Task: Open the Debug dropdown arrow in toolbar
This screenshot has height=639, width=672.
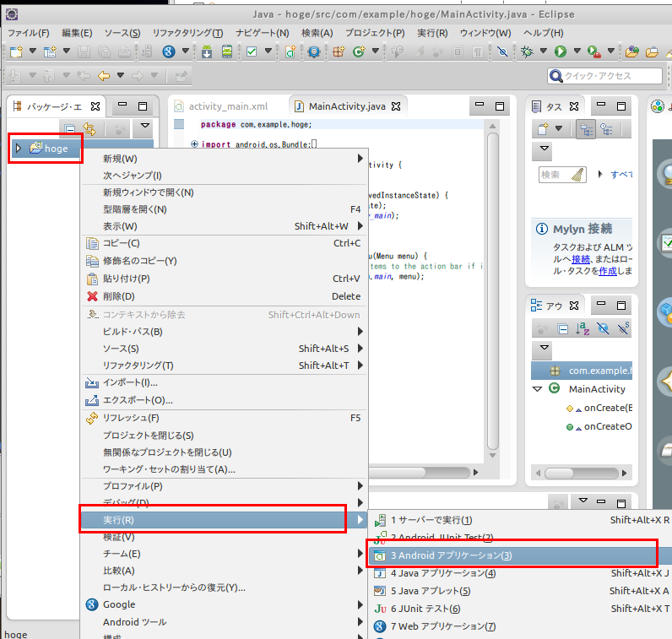Action: pos(544,51)
